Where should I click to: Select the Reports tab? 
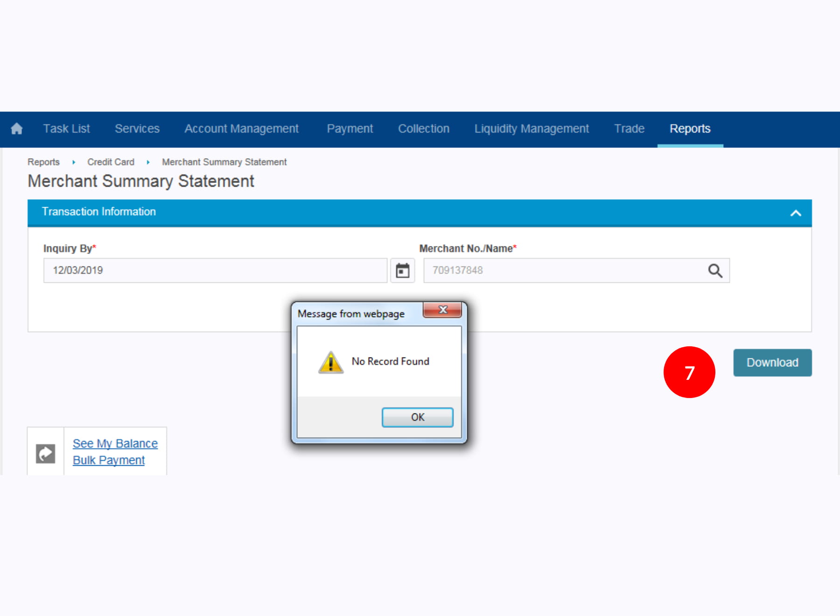(690, 129)
